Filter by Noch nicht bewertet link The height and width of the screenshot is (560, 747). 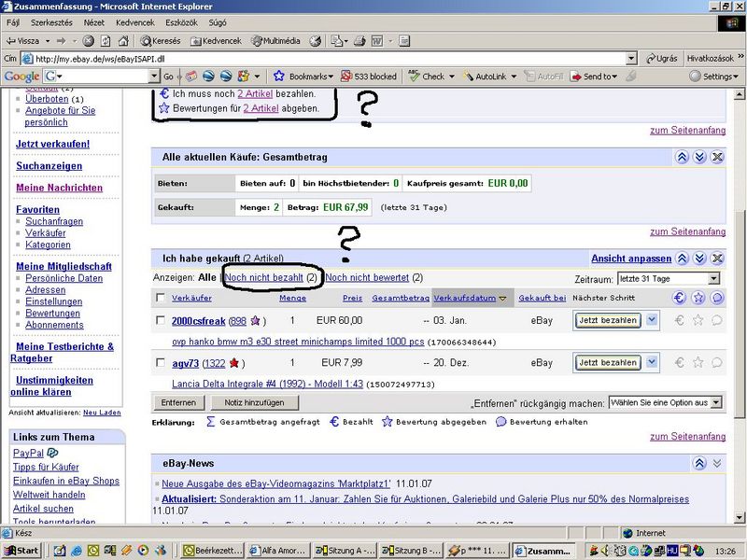click(367, 277)
